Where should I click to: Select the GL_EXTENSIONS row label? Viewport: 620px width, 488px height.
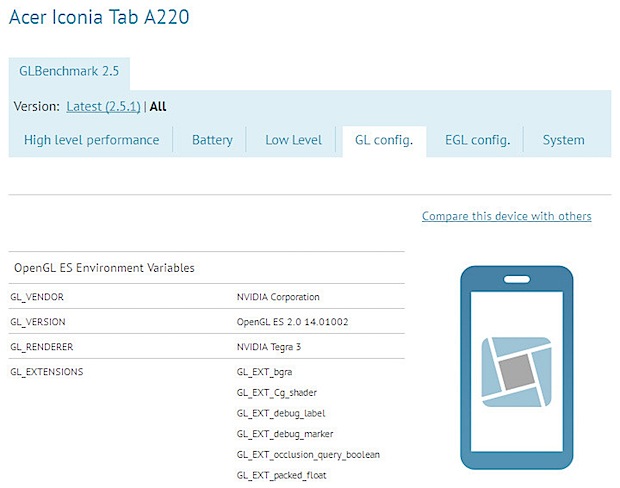(x=47, y=371)
